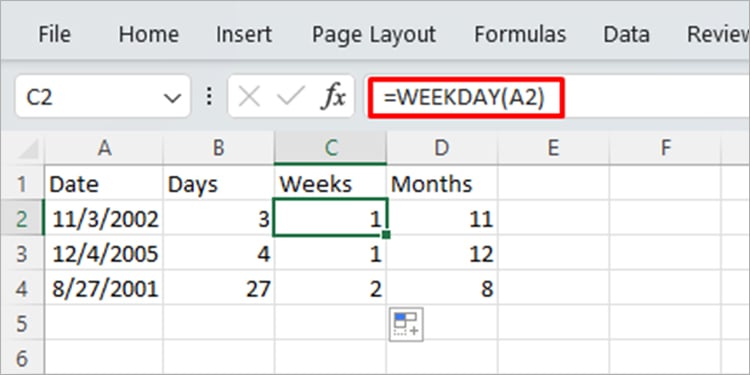Image resolution: width=750 pixels, height=375 pixels.
Task: Click the formula bar vertical dots handle
Action: tap(209, 97)
